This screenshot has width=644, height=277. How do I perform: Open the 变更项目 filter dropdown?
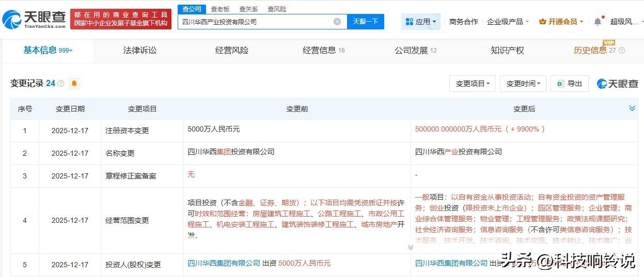[473, 84]
